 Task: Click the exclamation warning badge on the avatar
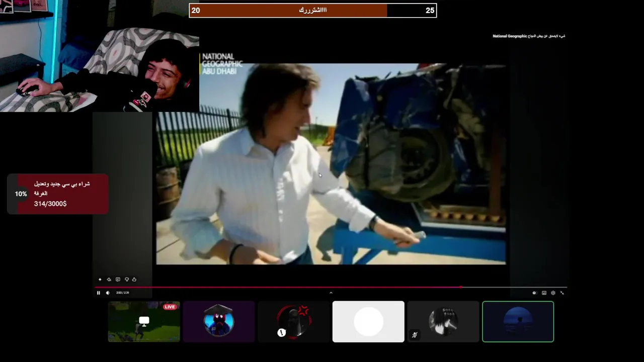tap(282, 332)
